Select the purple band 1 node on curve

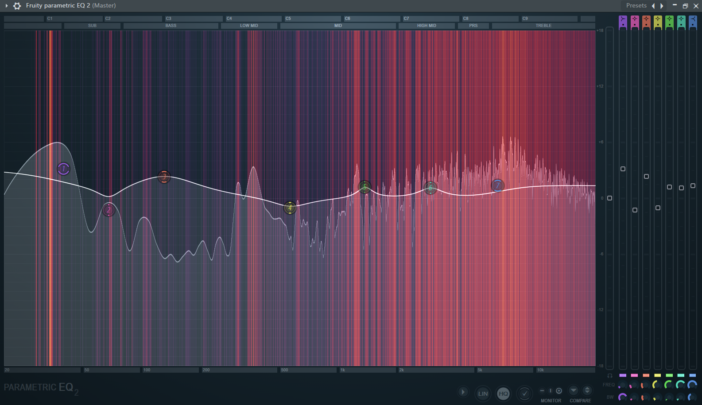pos(63,169)
